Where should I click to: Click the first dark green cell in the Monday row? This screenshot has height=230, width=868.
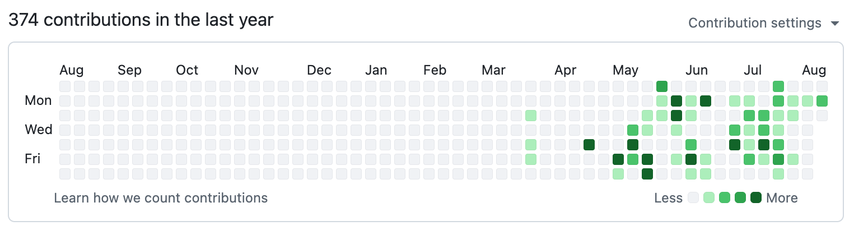676,101
